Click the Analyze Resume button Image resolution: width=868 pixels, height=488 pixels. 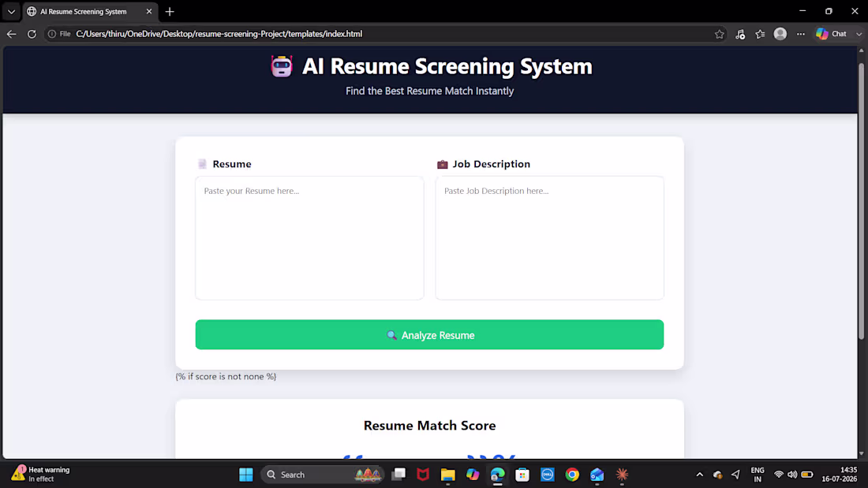(429, 335)
